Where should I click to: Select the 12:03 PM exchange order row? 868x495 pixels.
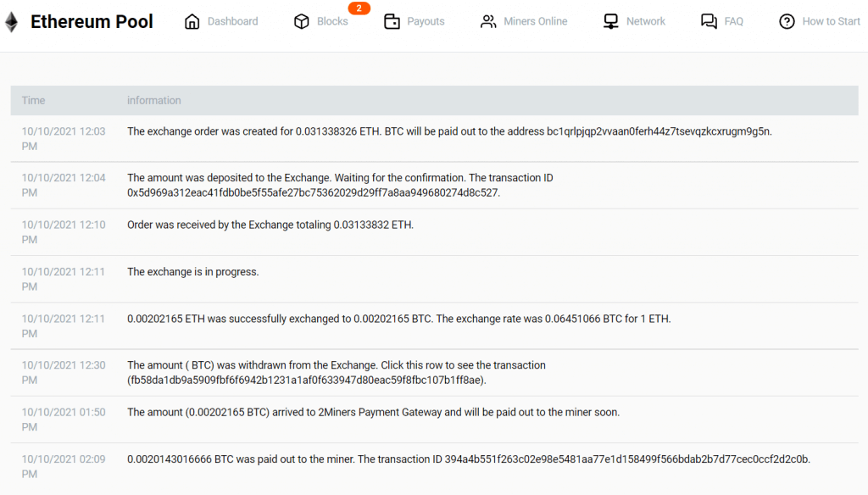click(x=434, y=138)
